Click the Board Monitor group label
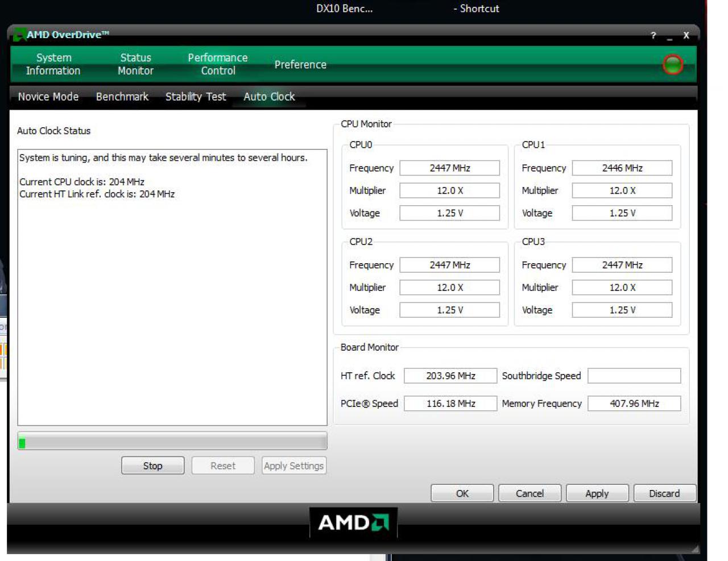This screenshot has height=561, width=728. [x=370, y=347]
